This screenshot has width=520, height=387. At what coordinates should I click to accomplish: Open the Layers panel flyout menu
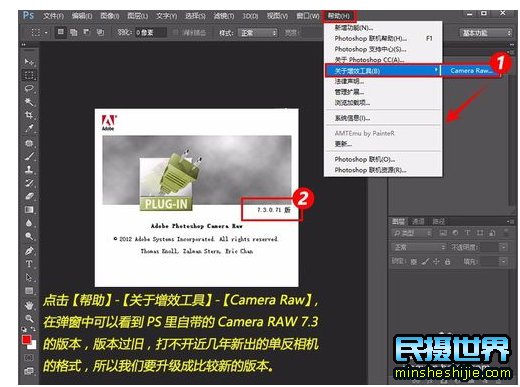pos(510,221)
